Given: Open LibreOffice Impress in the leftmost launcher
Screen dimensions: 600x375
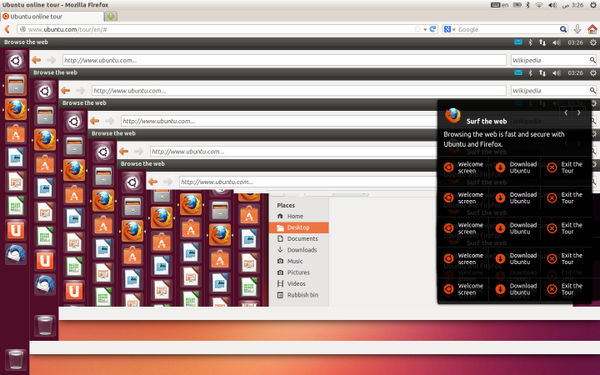Looking at the screenshot, I should click(x=16, y=182).
